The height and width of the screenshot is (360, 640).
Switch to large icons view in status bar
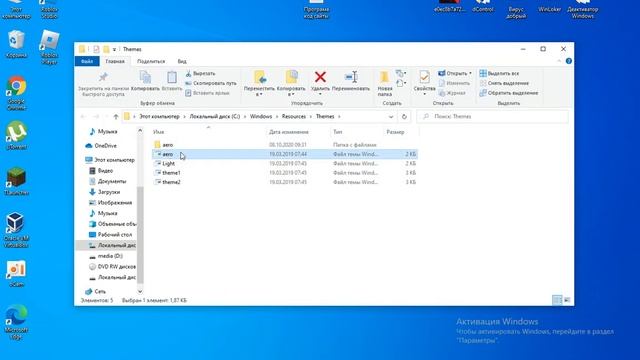[567, 300]
